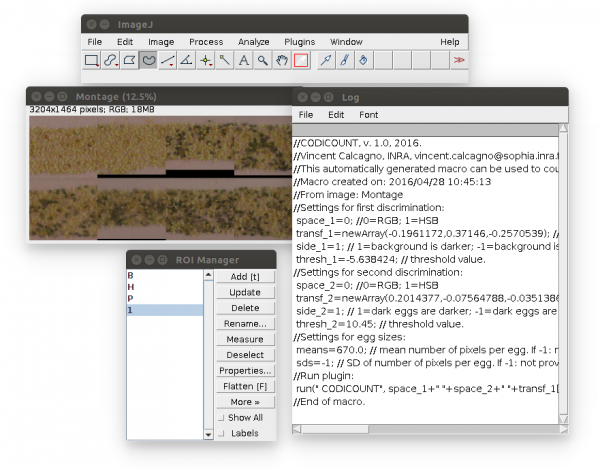Select the Polygon selection tool

(129, 60)
